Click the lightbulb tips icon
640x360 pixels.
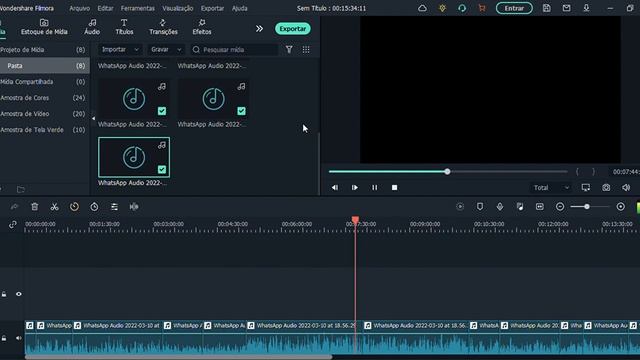point(442,8)
